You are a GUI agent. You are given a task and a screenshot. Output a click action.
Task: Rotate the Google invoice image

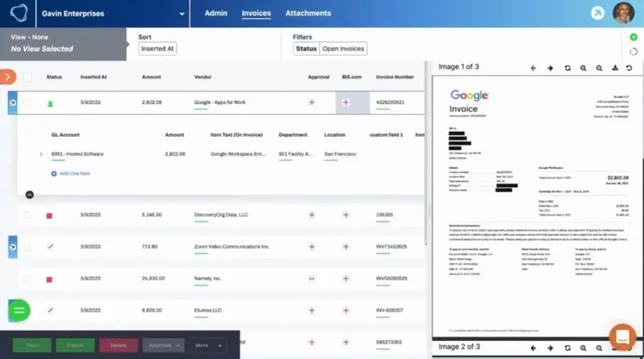pos(567,68)
